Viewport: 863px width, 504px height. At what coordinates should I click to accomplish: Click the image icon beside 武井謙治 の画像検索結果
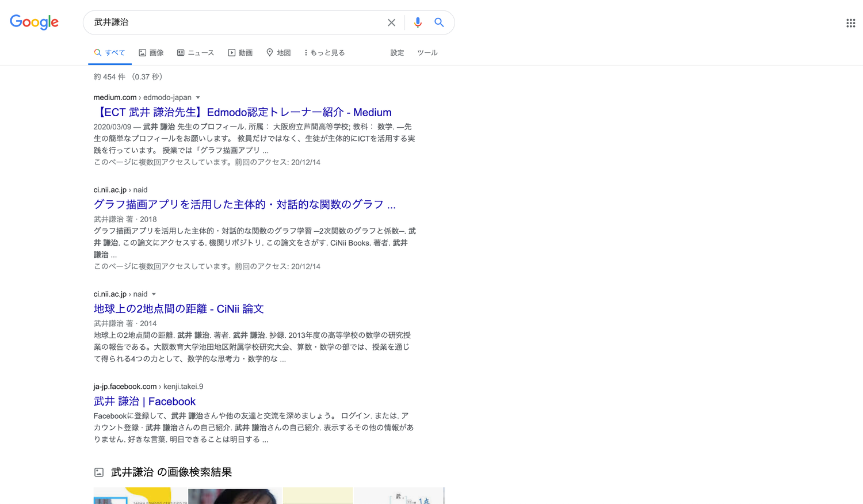pyautogui.click(x=99, y=472)
